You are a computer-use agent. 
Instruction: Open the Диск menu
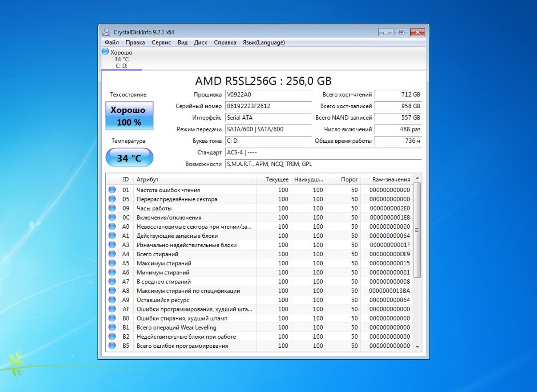point(201,42)
